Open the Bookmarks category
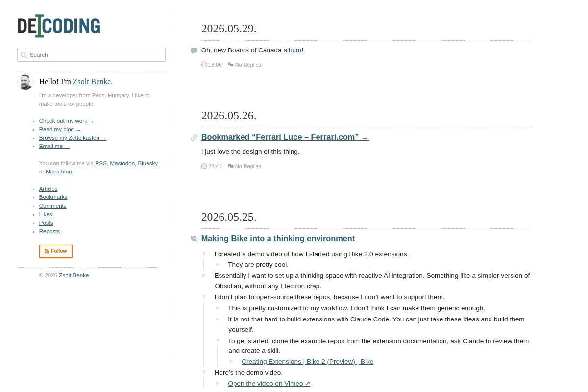 point(53,197)
